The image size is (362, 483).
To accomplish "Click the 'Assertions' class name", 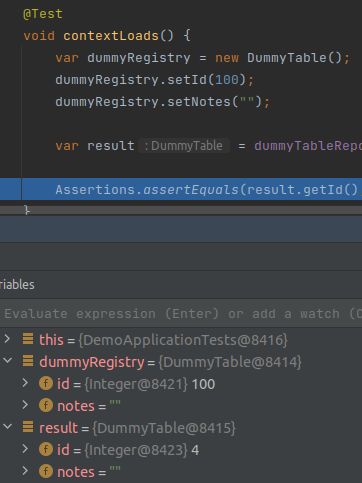I will click(x=95, y=190).
